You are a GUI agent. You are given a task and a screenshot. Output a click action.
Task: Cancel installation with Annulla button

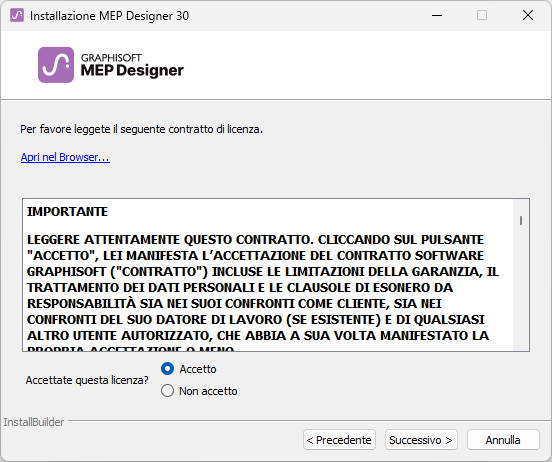point(503,440)
